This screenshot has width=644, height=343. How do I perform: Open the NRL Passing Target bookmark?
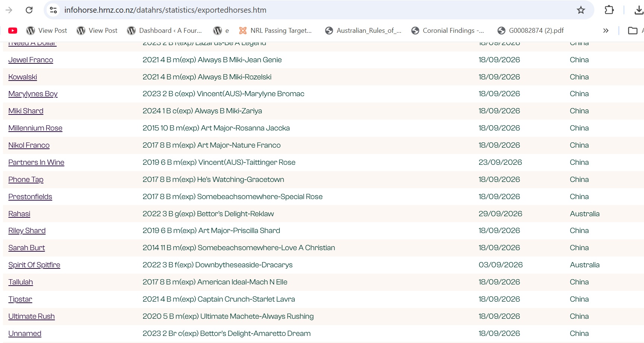pyautogui.click(x=275, y=31)
